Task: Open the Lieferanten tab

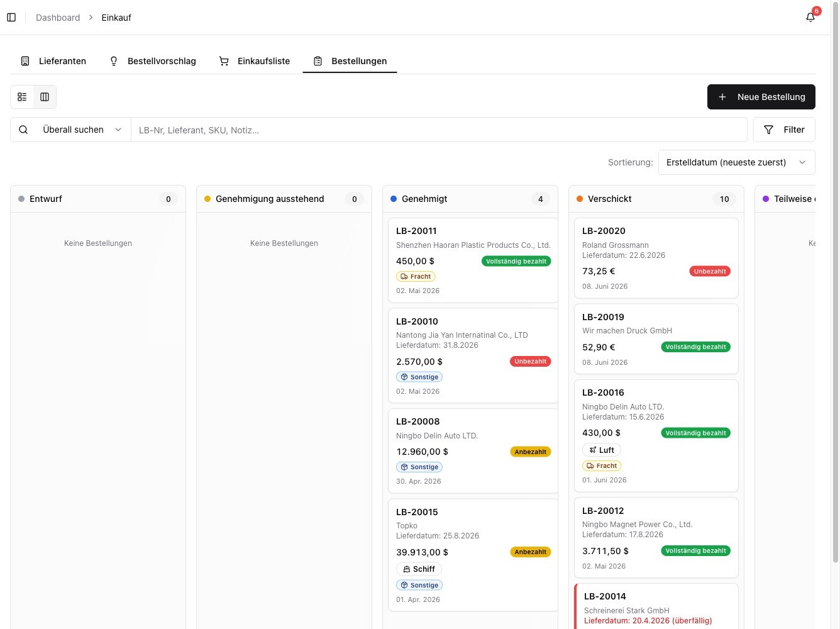Action: coord(53,61)
